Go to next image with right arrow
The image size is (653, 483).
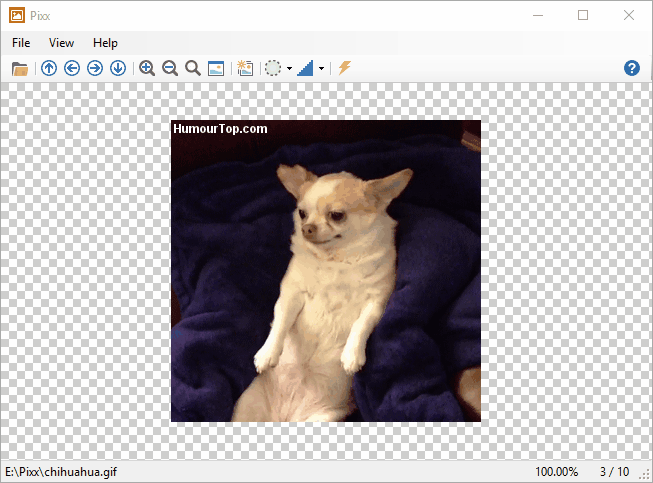point(95,68)
